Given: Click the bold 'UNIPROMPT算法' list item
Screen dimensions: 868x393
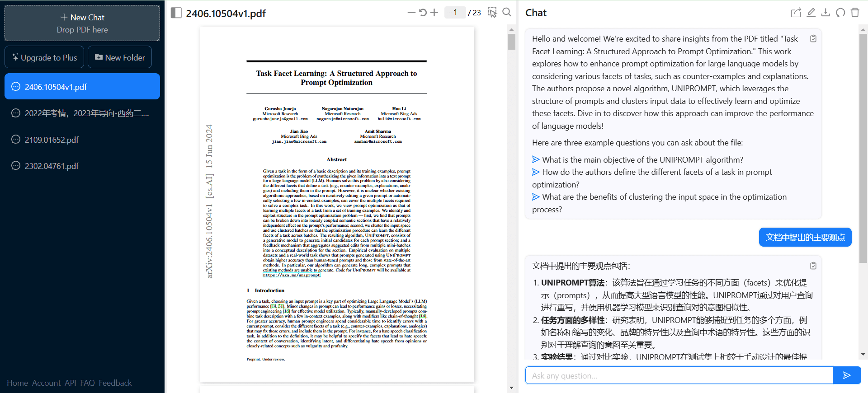Looking at the screenshot, I should pos(573,283).
